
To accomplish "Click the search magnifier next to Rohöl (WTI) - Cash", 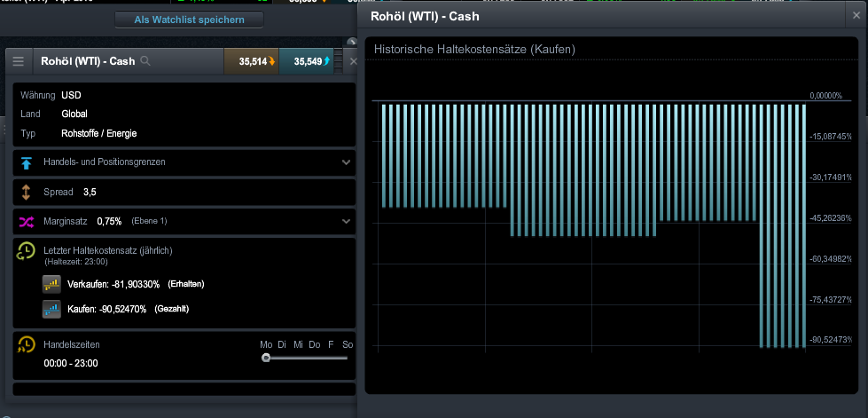I will (145, 61).
